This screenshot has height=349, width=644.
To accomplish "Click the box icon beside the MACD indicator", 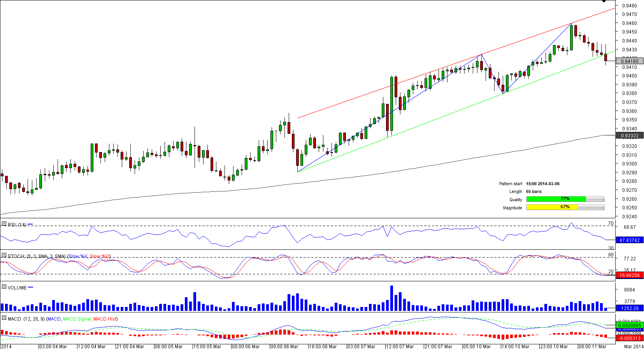I will point(4,318).
